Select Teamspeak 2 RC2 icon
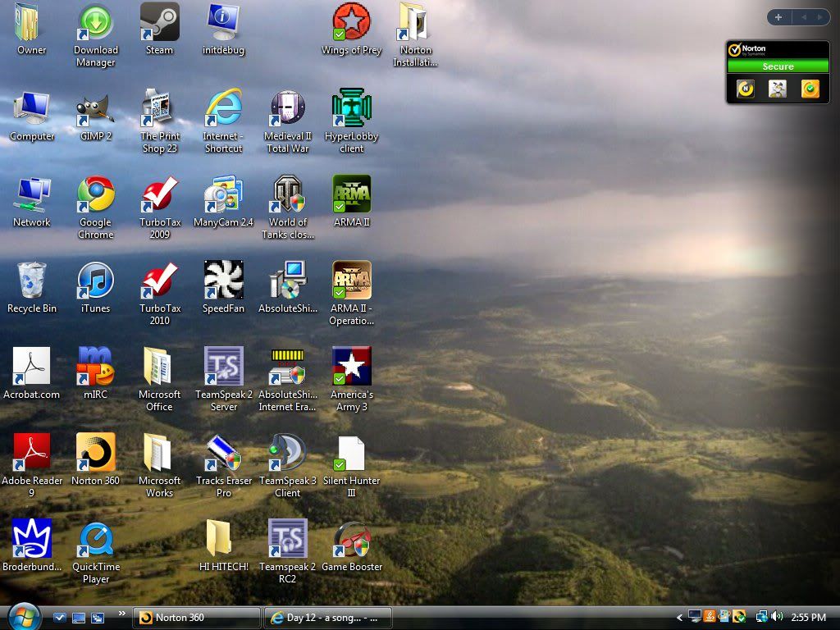 (x=287, y=538)
